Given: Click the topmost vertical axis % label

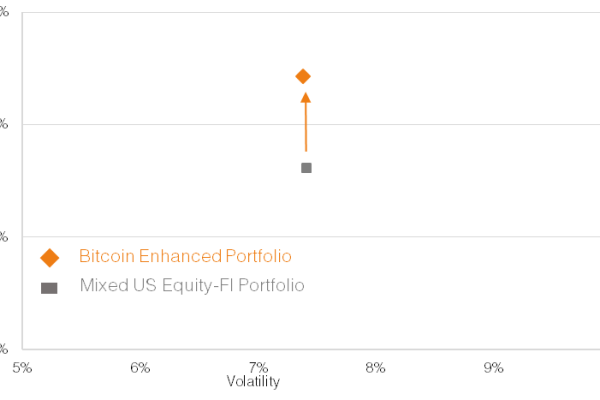Looking at the screenshot, I should tap(3, 12).
